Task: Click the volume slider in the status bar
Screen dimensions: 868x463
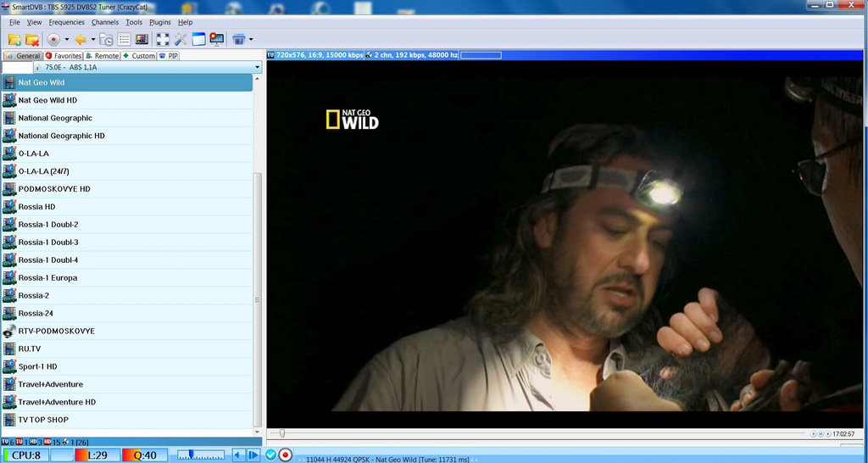Action: (x=201, y=455)
